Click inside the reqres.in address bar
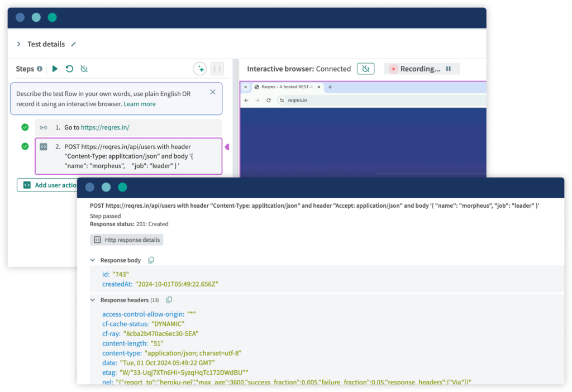This screenshot has height=392, width=572. click(302, 101)
